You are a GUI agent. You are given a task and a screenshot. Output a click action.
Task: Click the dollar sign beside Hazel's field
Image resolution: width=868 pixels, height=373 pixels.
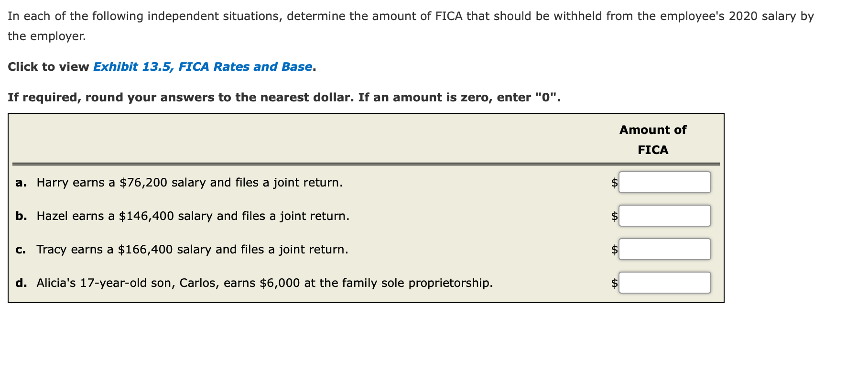pyautogui.click(x=615, y=216)
